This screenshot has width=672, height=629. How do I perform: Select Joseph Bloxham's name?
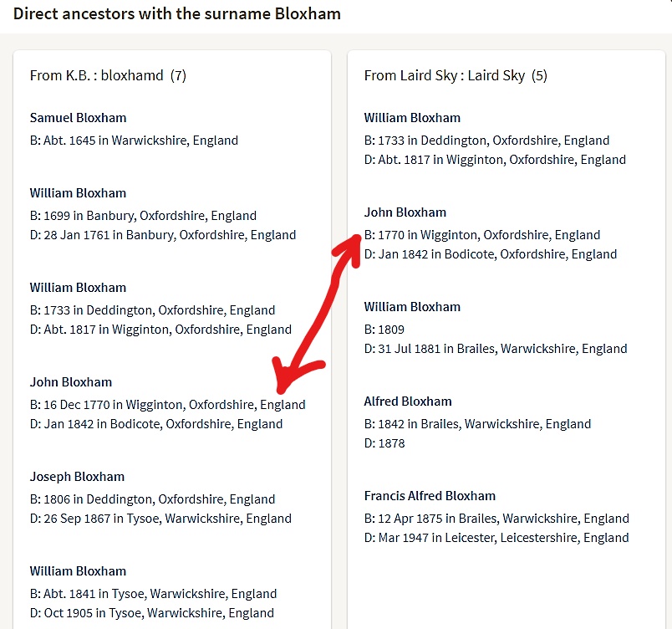click(77, 477)
